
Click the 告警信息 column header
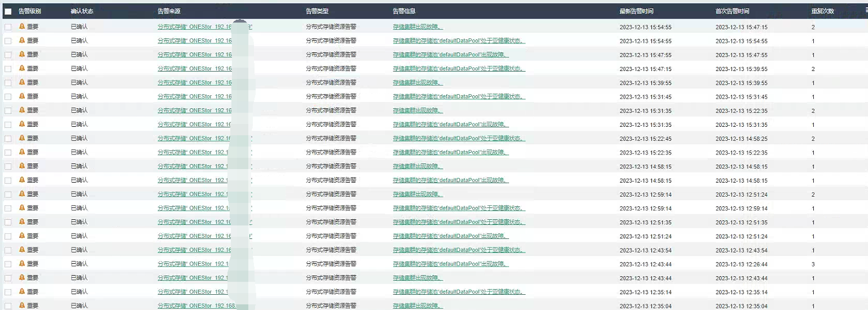pyautogui.click(x=404, y=11)
